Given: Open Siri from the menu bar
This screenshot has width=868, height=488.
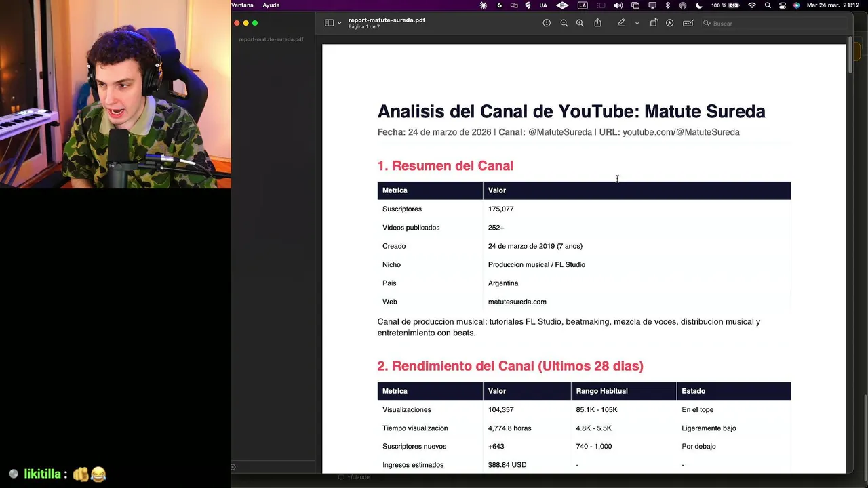Looking at the screenshot, I should (796, 5).
